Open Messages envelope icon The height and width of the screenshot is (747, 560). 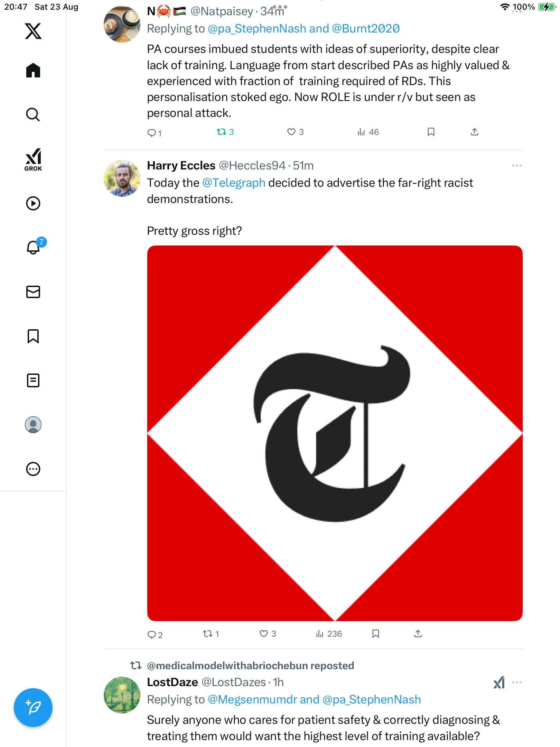pyautogui.click(x=33, y=292)
